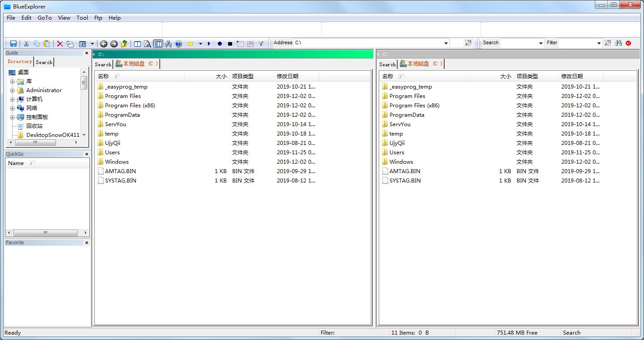Click the cascading windows icon beside Delete
Image resolution: width=644 pixels, height=340 pixels.
pos(70,43)
